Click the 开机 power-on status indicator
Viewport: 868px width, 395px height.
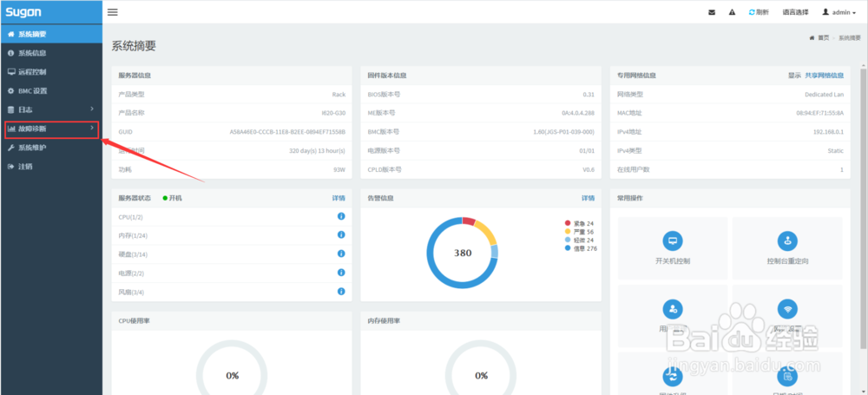(x=172, y=198)
